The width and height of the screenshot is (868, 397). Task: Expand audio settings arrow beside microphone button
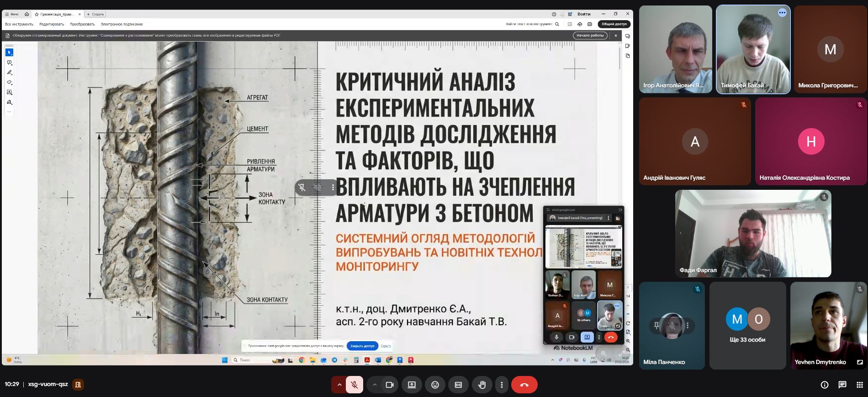(x=339, y=385)
